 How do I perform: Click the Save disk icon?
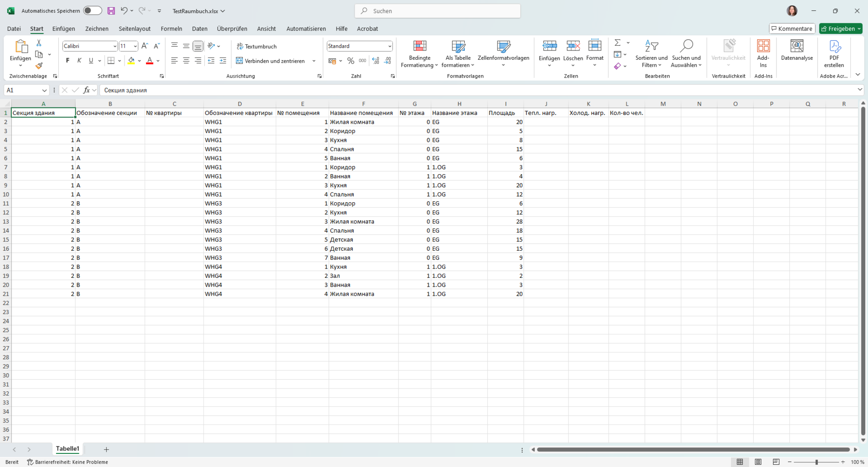111,11
